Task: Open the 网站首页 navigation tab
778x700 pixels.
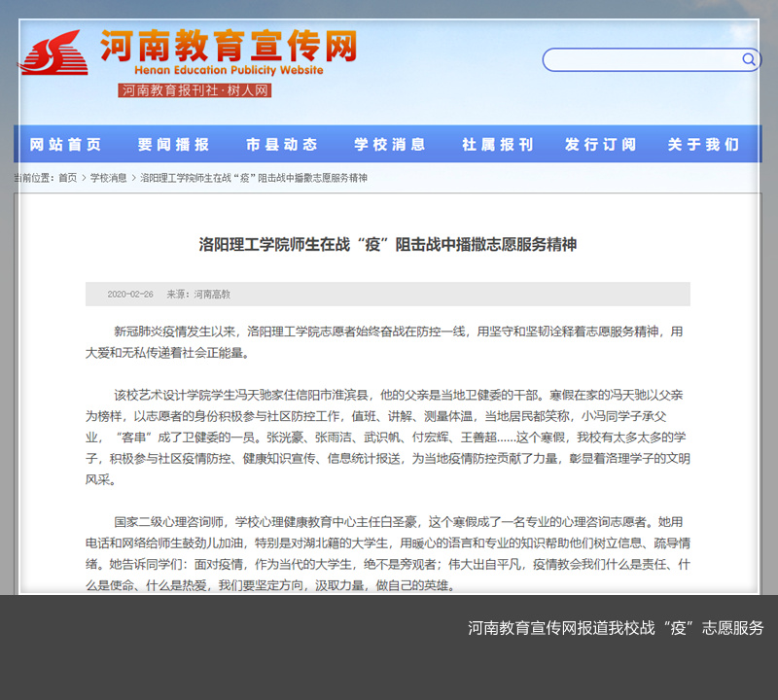Action: [x=66, y=145]
